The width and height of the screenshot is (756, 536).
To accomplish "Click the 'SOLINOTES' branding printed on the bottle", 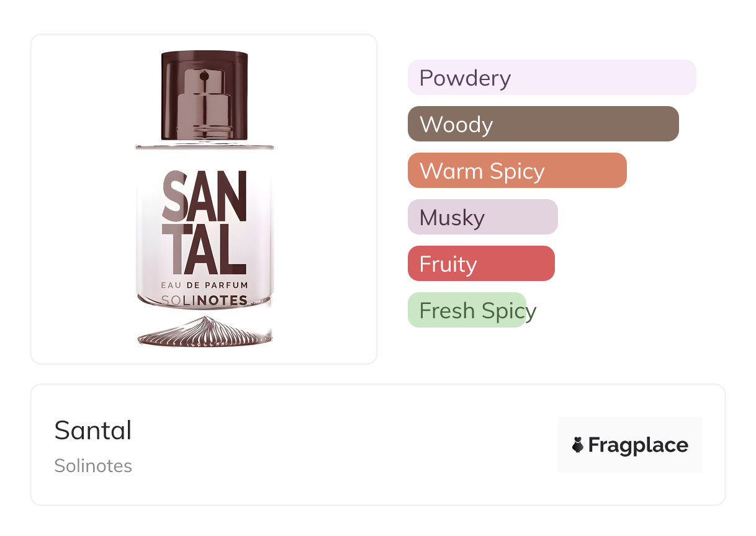I will click(204, 301).
